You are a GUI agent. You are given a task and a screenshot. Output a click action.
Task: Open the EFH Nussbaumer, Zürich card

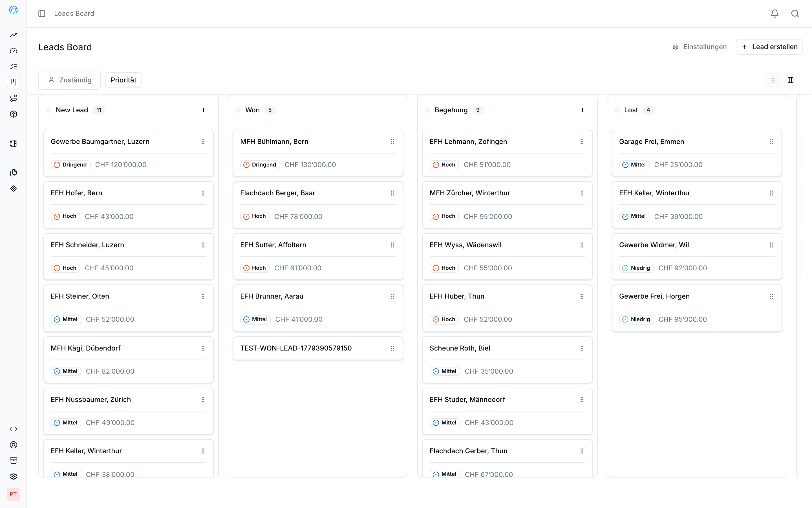point(129,411)
